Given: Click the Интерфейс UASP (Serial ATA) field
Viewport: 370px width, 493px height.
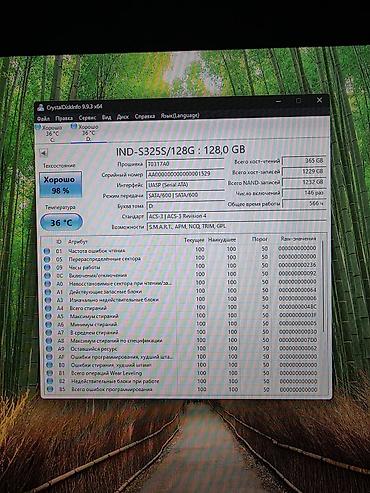Looking at the screenshot, I should pos(185,185).
